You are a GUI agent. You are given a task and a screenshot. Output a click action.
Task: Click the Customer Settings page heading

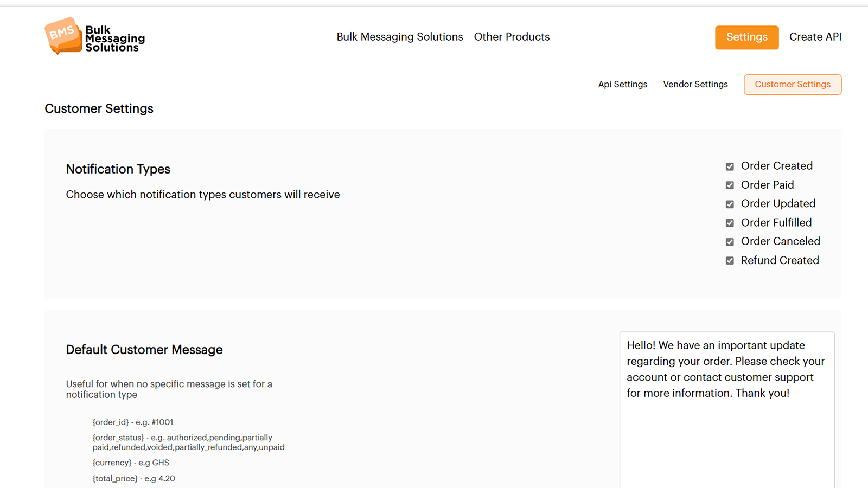tap(99, 108)
